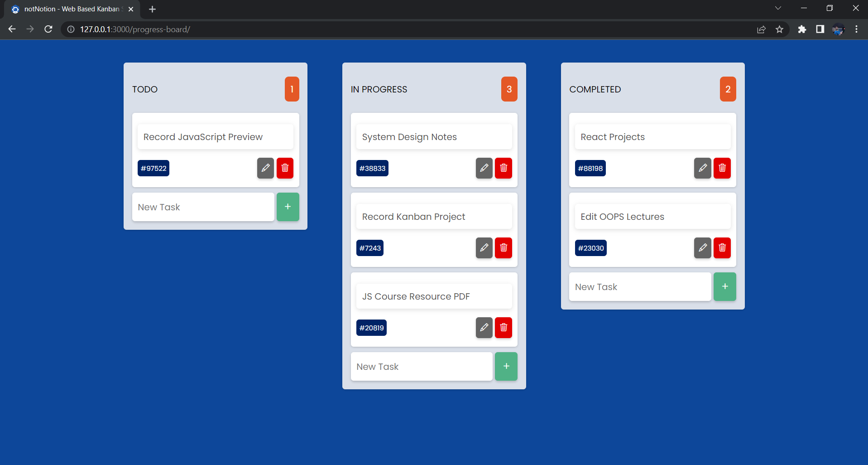Screen dimensions: 868x465
Task: Click pencil icon for System Design Notes
Action: click(x=484, y=168)
